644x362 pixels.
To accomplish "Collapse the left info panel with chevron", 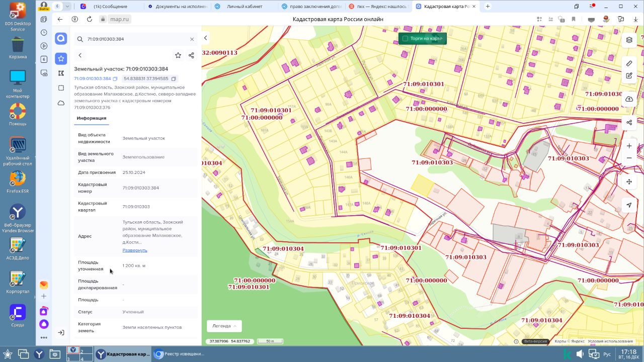I will 205,38.
